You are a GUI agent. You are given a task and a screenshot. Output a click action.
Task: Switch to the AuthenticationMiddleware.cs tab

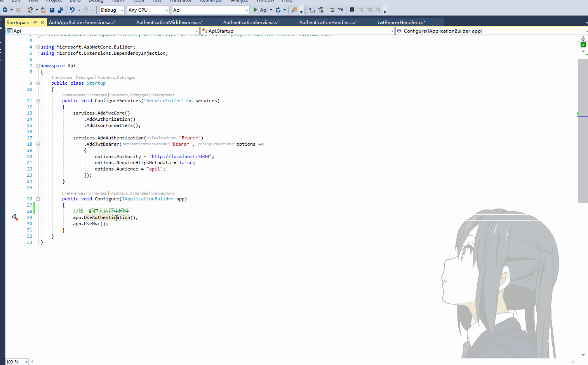(x=169, y=23)
